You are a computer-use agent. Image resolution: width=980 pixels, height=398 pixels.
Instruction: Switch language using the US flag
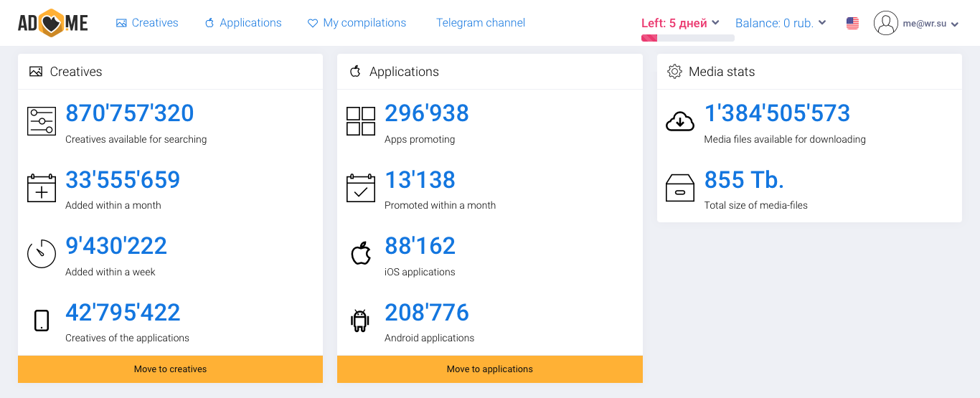click(852, 24)
